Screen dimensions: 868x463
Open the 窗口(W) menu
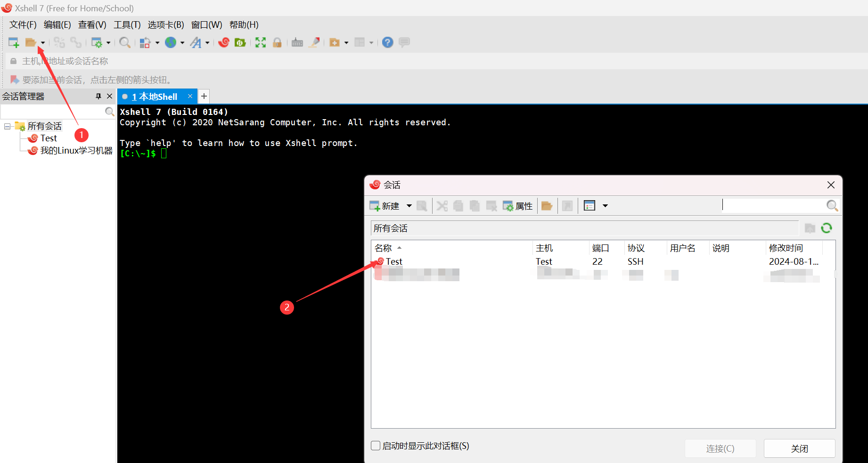click(x=206, y=24)
